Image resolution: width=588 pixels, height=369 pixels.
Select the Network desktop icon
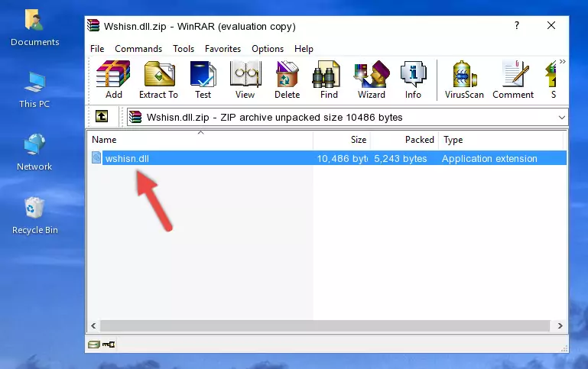[34, 152]
